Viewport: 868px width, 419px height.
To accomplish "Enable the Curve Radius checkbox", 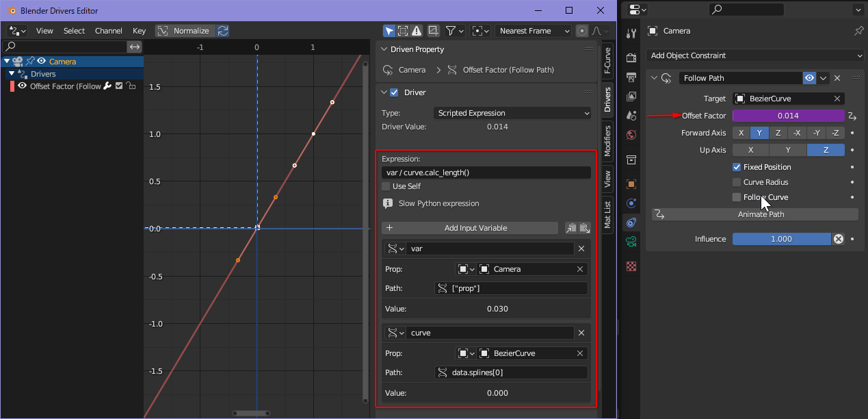I will click(x=737, y=182).
